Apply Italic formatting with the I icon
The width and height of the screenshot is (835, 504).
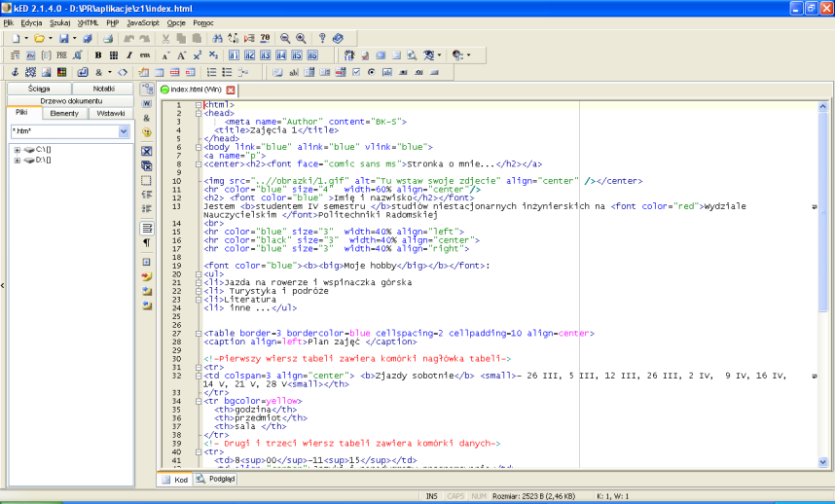[129, 55]
